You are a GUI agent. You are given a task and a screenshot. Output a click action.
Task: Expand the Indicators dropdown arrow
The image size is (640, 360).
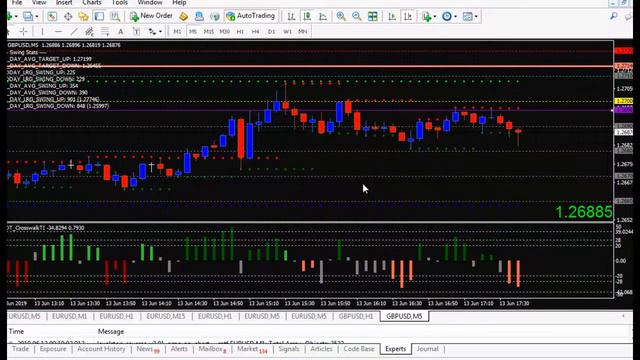click(435, 17)
